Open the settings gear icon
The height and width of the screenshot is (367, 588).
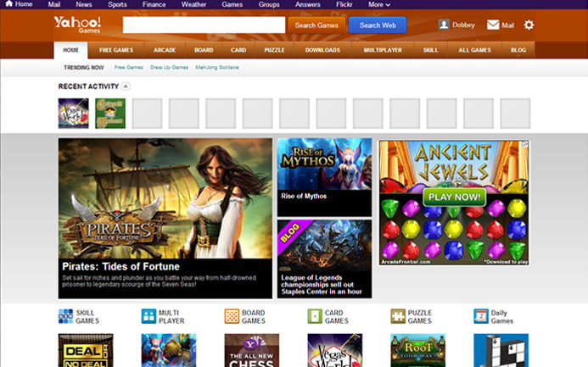[x=529, y=25]
